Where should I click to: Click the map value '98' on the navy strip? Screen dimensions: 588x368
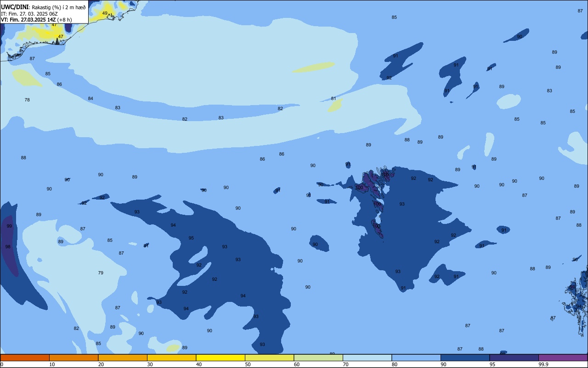[8, 247]
